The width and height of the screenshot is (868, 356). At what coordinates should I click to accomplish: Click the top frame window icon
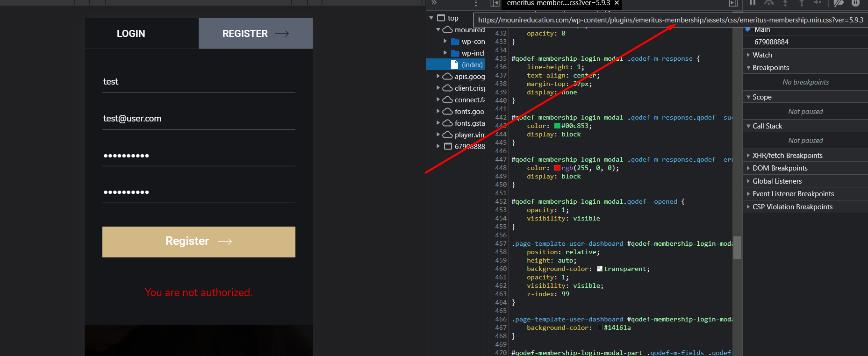point(441,18)
